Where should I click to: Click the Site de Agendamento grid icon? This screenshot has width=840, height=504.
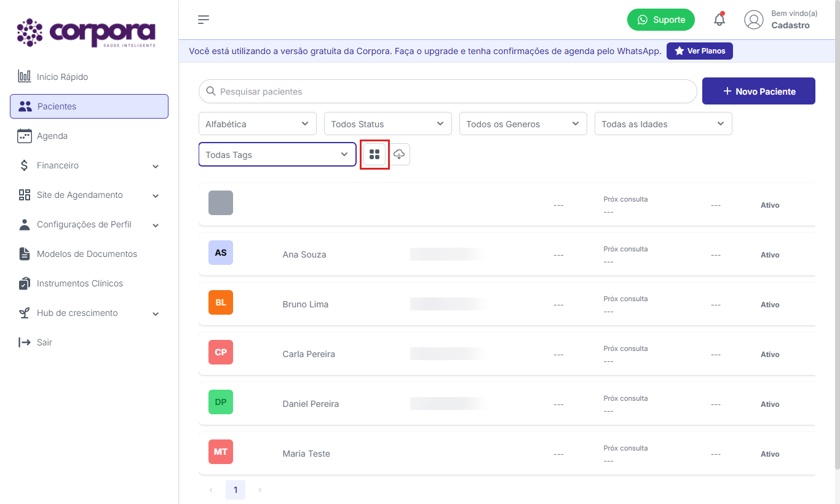point(25,195)
